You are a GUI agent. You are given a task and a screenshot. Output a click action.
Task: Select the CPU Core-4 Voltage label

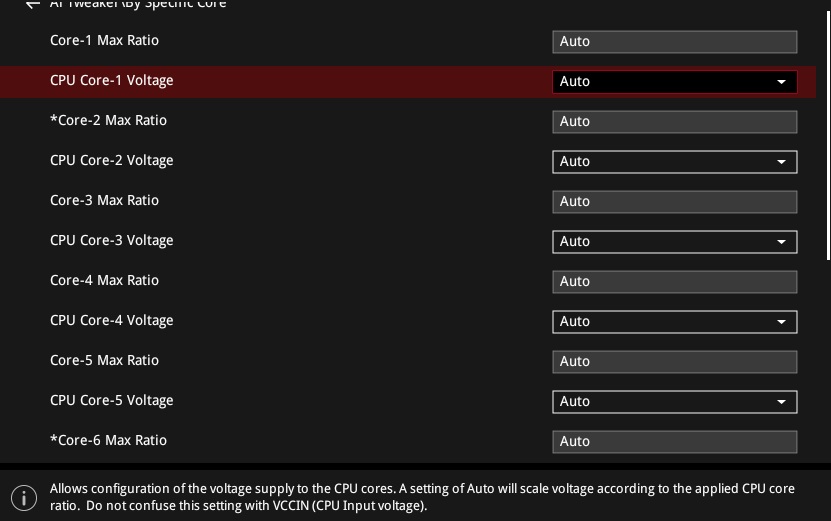tap(112, 321)
